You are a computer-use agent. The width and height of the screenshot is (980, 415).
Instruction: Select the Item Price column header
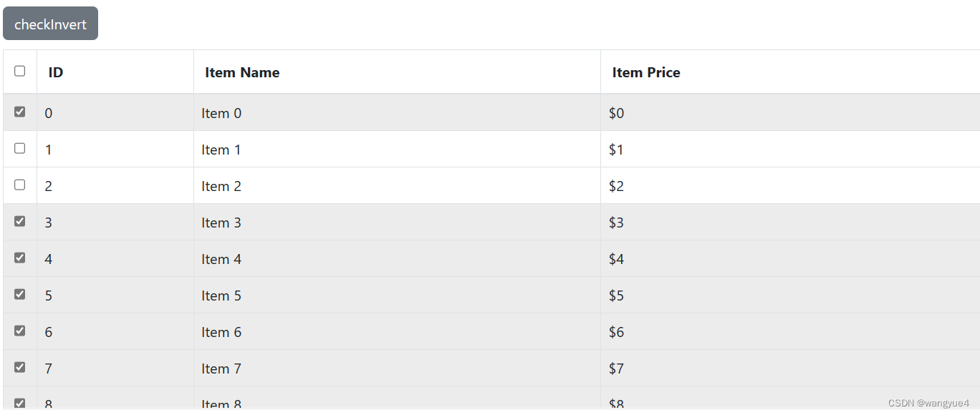point(646,72)
